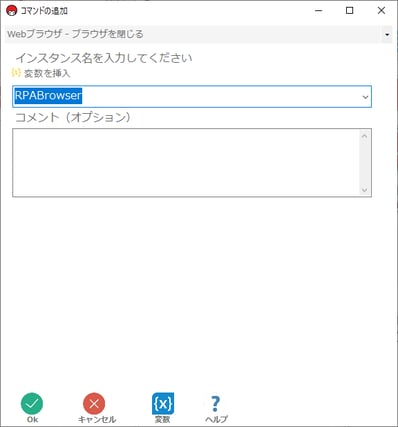Click the インスタンス名を入力してください label
The image size is (398, 427).
coord(104,58)
